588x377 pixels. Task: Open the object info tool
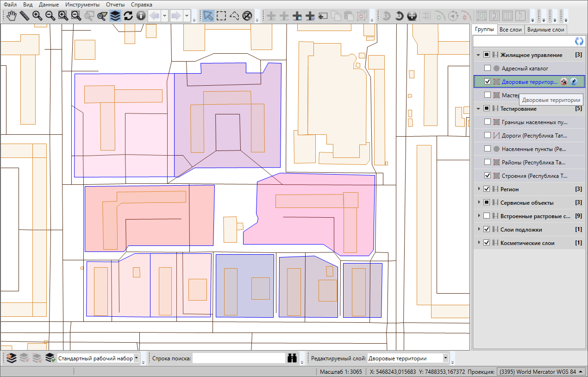[141, 16]
